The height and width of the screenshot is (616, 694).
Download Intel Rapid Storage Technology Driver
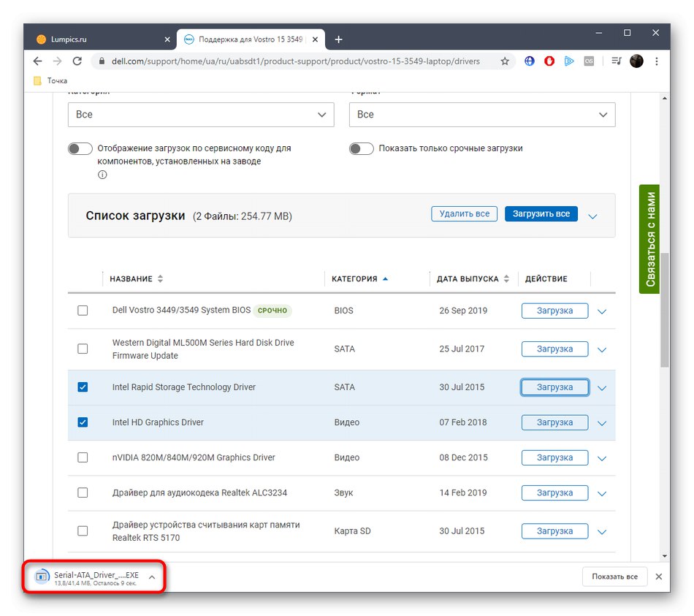(554, 387)
